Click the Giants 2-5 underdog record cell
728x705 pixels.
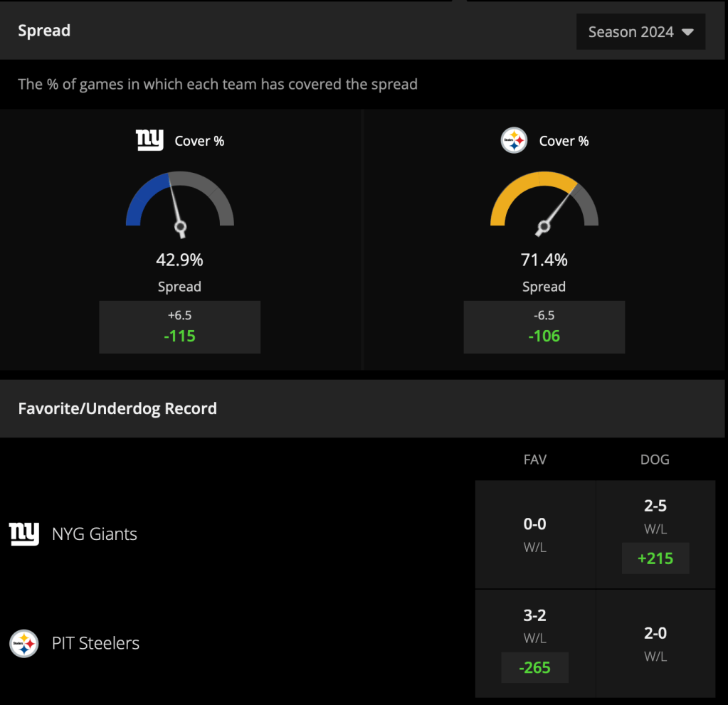pyautogui.click(x=655, y=535)
